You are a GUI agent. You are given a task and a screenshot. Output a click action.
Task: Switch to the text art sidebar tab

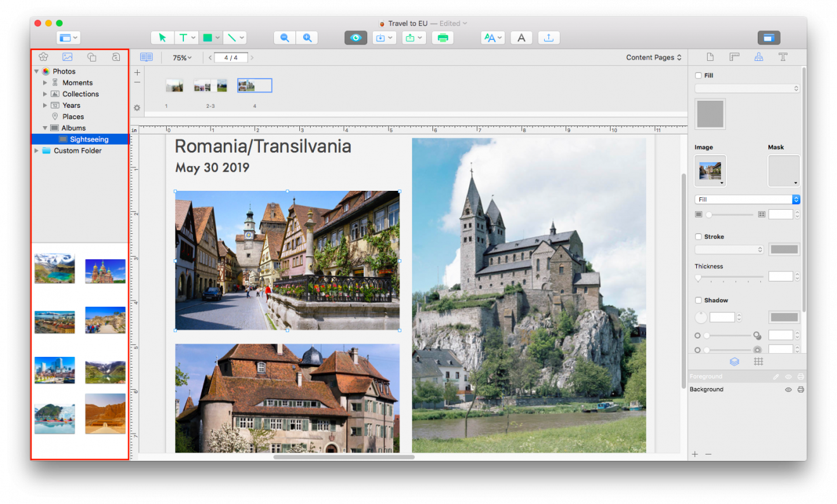coord(116,56)
